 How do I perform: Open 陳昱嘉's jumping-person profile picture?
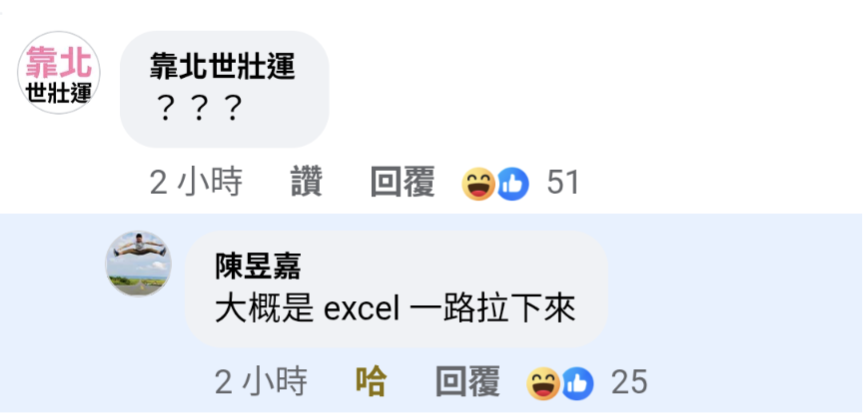138,263
